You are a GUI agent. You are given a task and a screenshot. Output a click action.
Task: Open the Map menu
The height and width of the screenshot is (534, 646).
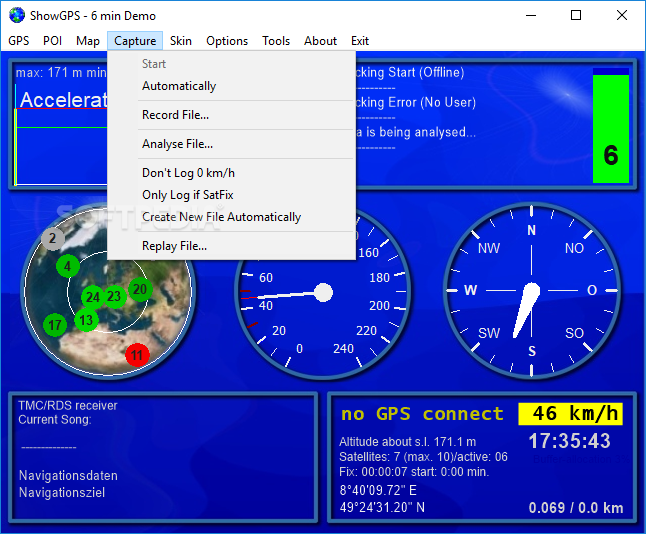tap(88, 41)
